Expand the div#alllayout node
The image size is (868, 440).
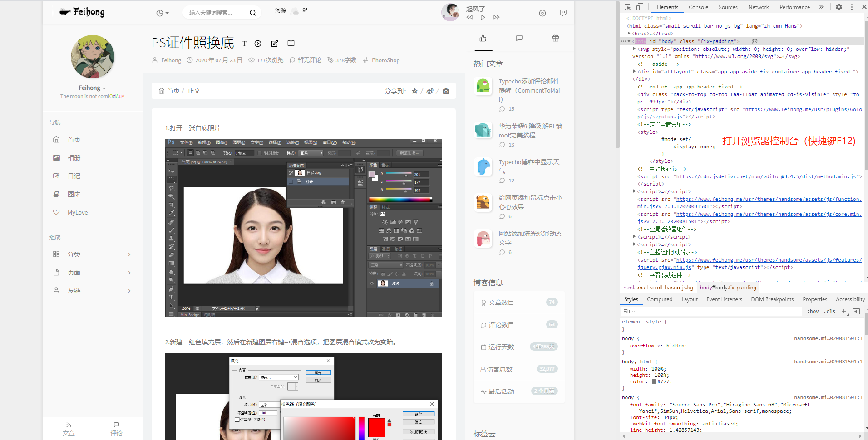[634, 72]
